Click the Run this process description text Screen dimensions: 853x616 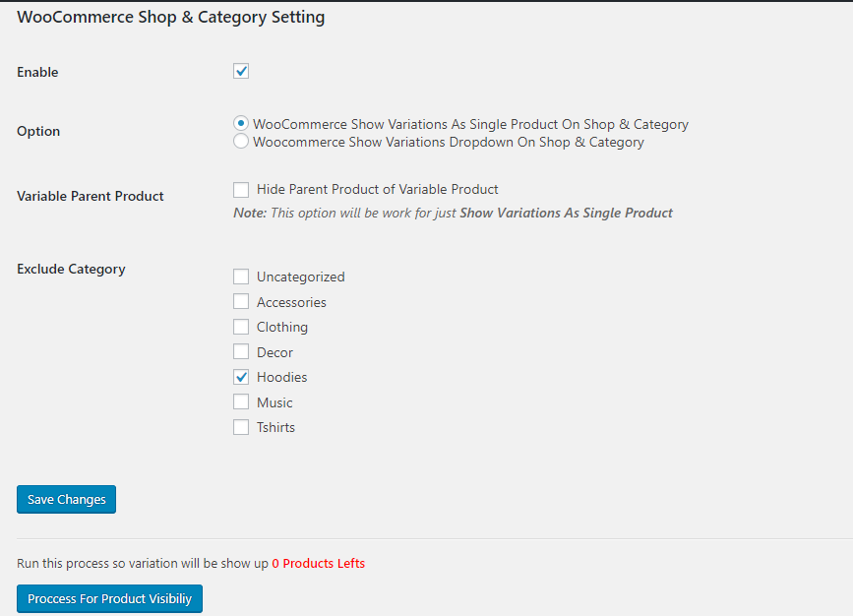coord(143,564)
